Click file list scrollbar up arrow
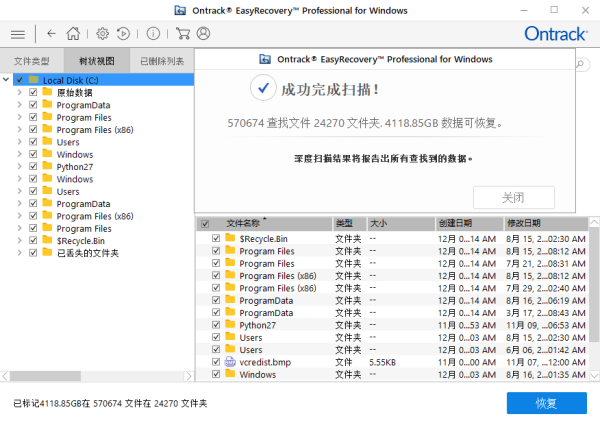This screenshot has height=423, width=600. [594, 222]
